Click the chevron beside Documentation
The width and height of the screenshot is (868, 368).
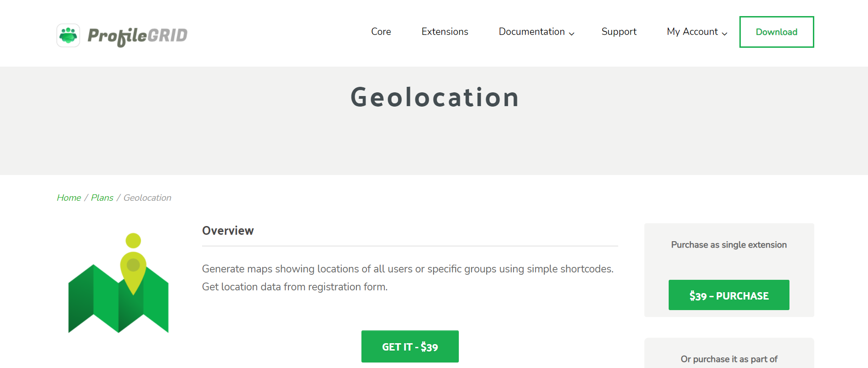572,34
